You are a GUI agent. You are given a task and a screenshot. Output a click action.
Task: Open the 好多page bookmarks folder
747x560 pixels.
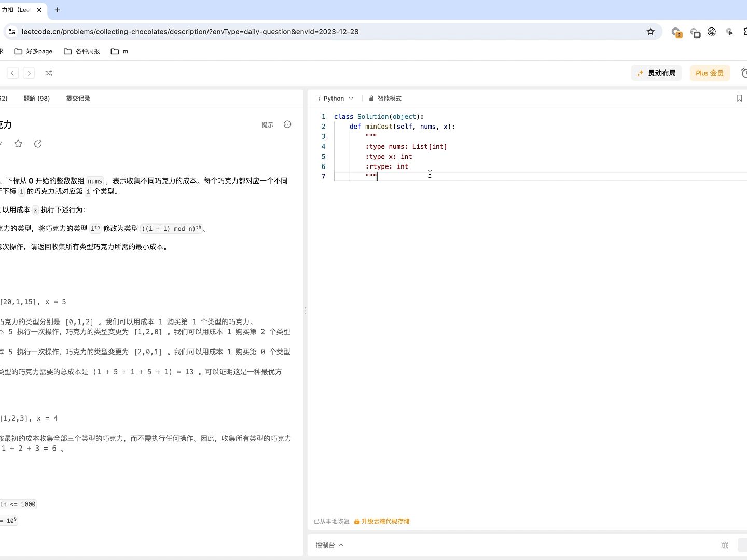[33, 51]
